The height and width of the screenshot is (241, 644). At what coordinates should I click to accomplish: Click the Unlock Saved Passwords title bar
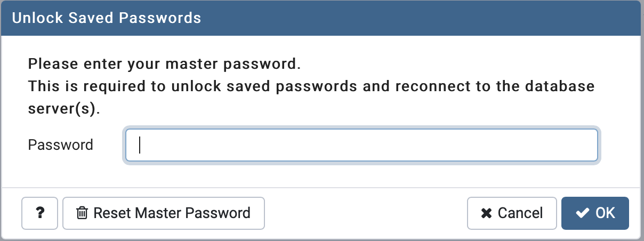322,18
